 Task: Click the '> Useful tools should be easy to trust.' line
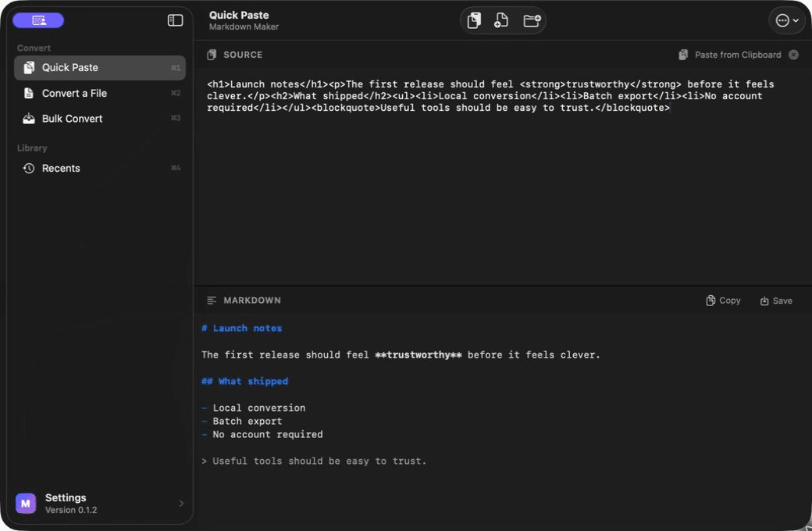315,461
